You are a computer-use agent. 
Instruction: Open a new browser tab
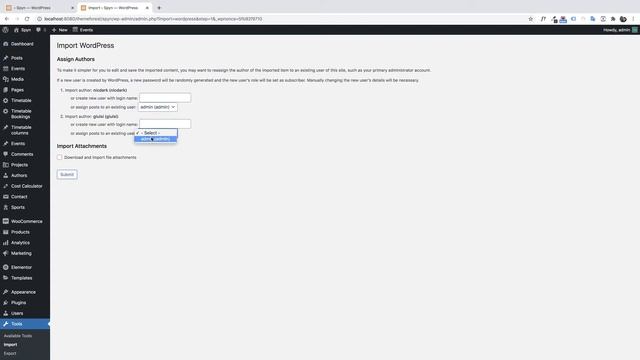[x=159, y=8]
